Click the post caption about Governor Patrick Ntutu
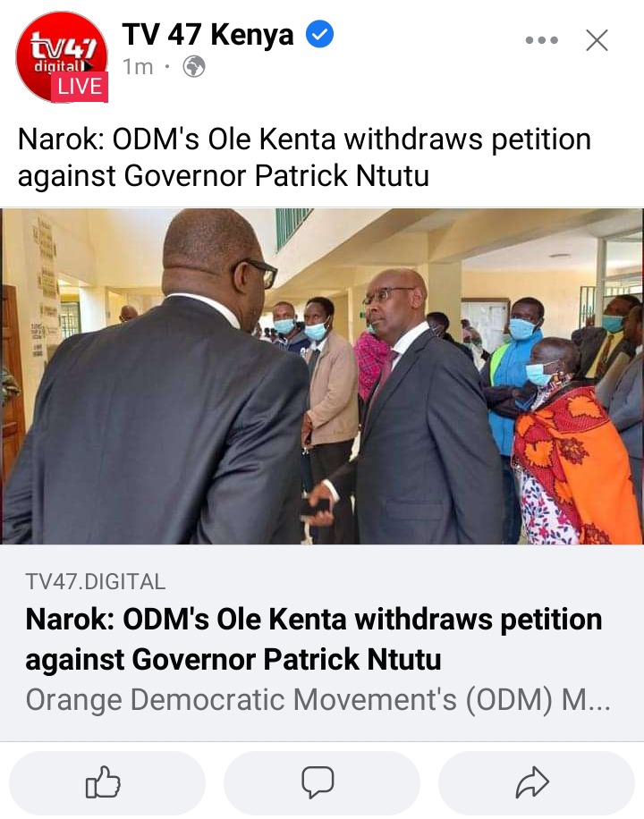Screen dimensions: 644x819 (x=304, y=156)
